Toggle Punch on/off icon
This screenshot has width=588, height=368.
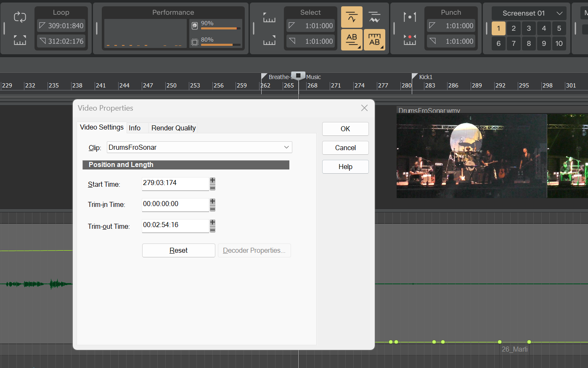click(x=409, y=17)
